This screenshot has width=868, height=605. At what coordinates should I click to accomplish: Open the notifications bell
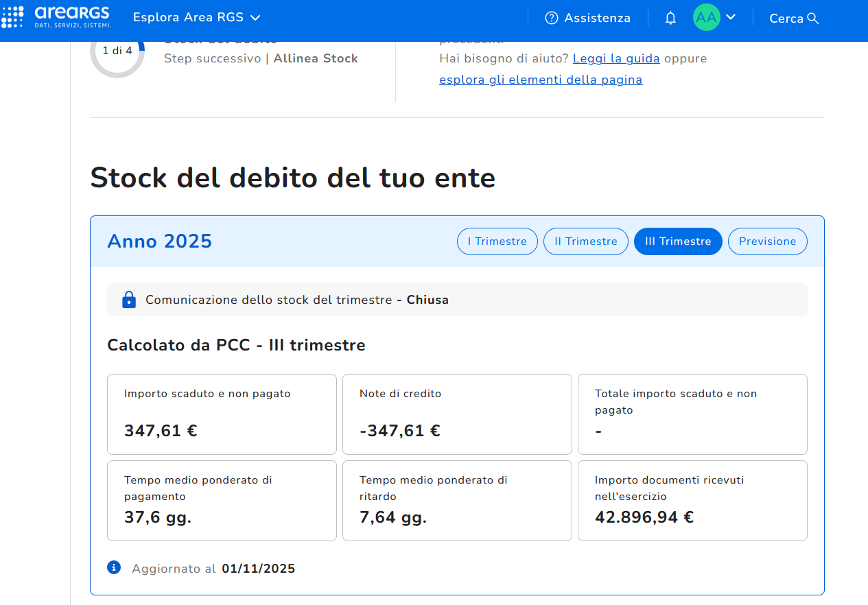[670, 19]
